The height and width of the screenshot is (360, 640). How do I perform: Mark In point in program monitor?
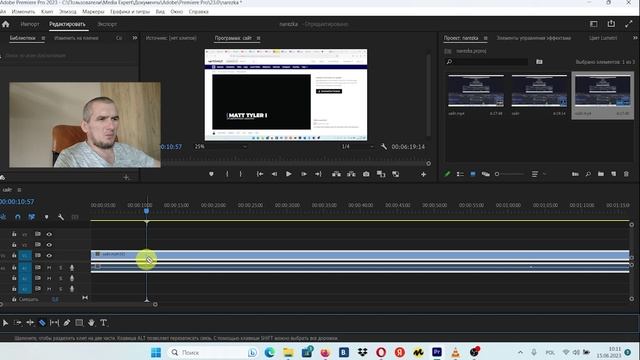click(227, 174)
